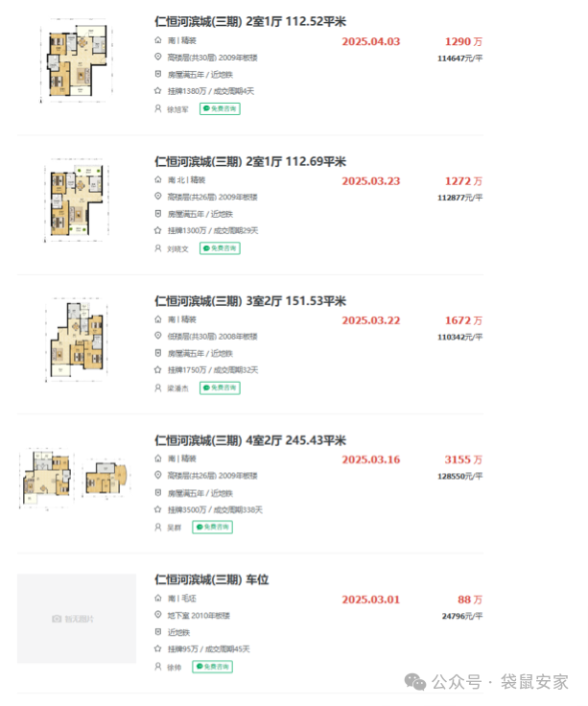Click the tag icon beside 近地铁 in 车位 listing
588x706 pixels.
(x=158, y=632)
